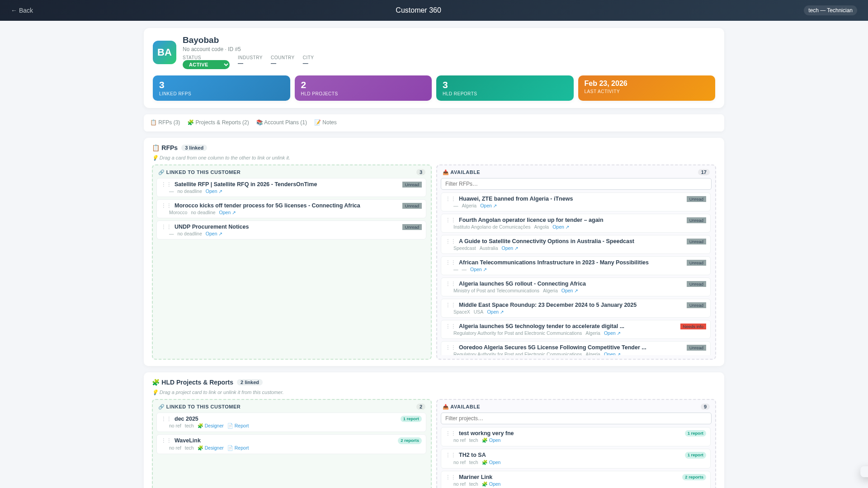
Task: Click Ooredoo Algeria Secures 5G License title
Action: tap(552, 347)
